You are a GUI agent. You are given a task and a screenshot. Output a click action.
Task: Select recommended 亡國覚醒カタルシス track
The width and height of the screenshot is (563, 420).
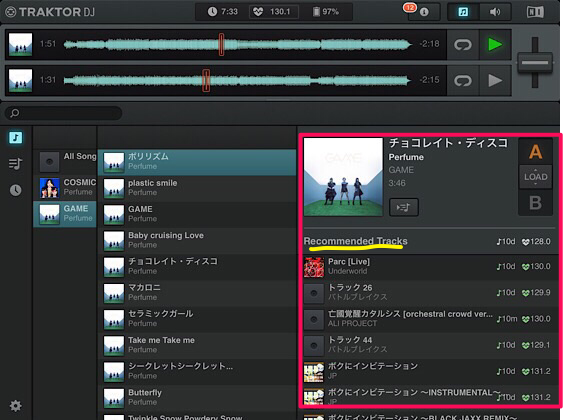(429, 319)
